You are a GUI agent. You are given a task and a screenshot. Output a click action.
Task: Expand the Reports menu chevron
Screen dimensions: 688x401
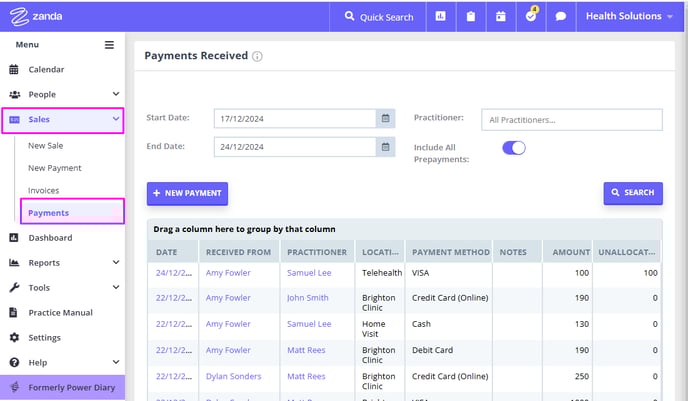pos(116,262)
